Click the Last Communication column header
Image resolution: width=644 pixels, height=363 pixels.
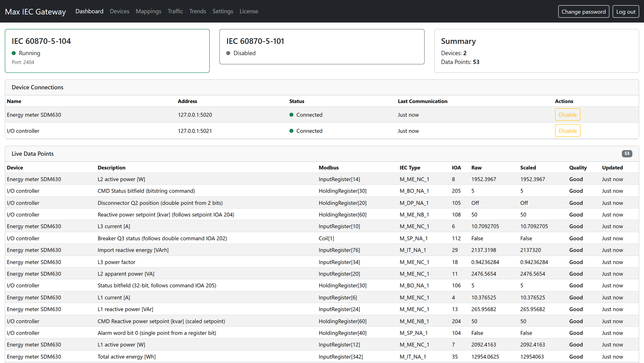pos(423,101)
